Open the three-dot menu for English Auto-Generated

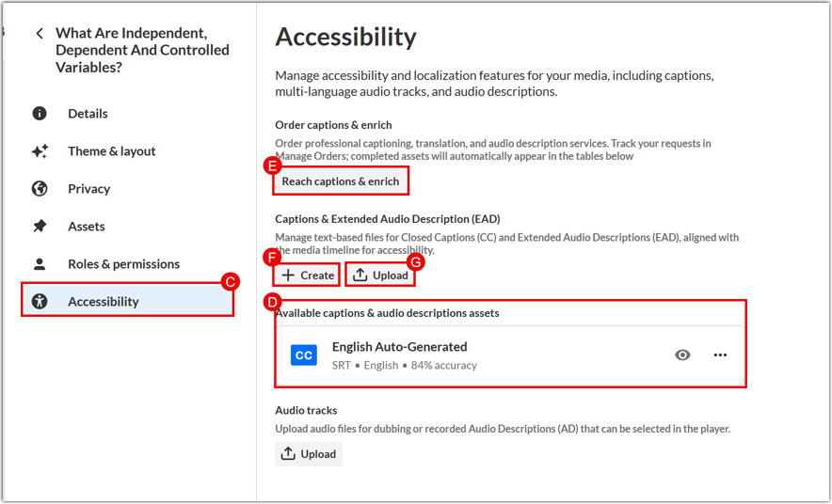point(720,355)
